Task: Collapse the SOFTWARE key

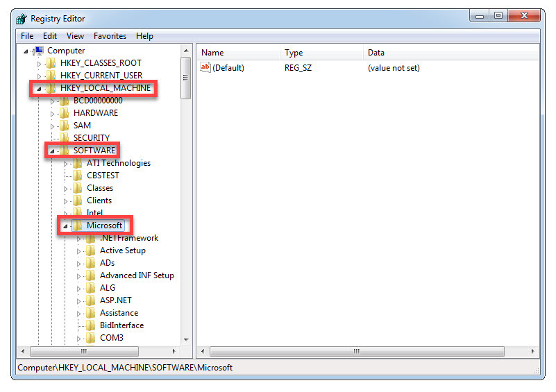Action: point(52,152)
